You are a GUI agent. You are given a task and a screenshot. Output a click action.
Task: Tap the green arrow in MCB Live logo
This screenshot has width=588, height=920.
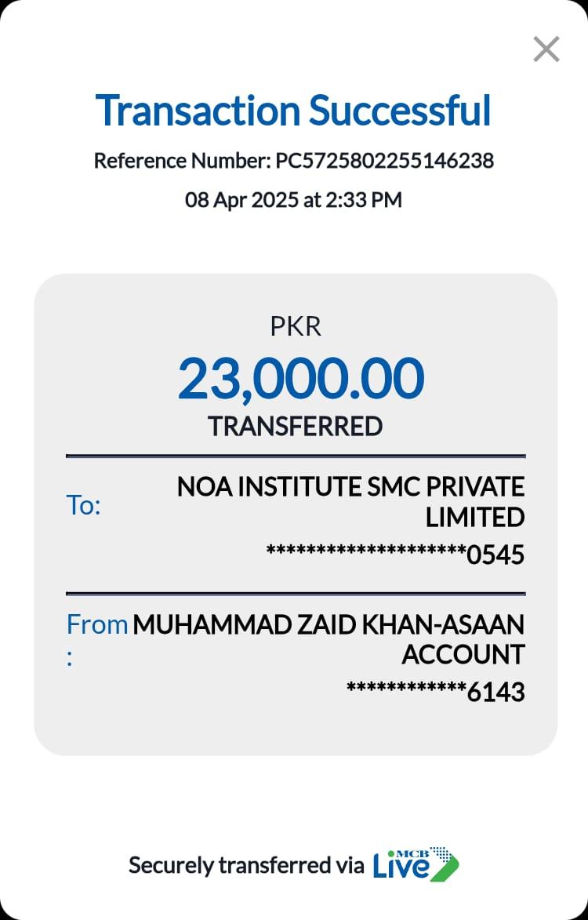(x=445, y=866)
